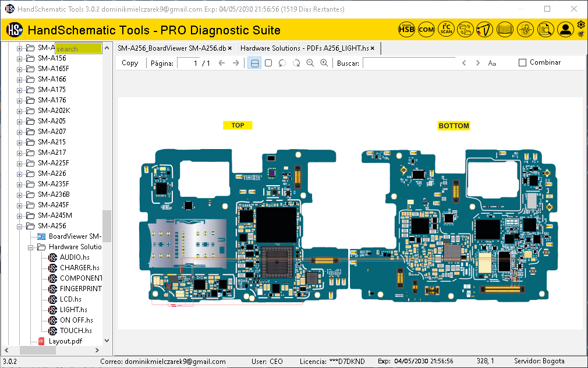Expand the SM-A175 folder
The width and height of the screenshot is (588, 368).
tap(19, 90)
